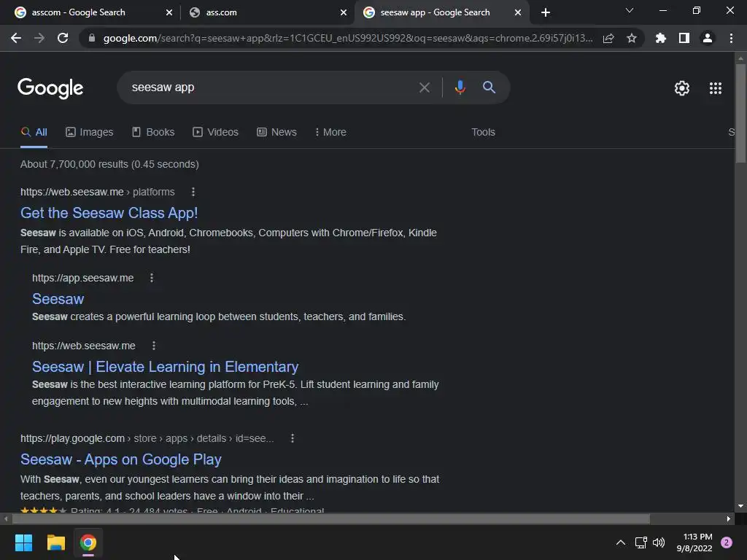This screenshot has width=747, height=560.
Task: Open the clock and date panel
Action: tap(694, 542)
